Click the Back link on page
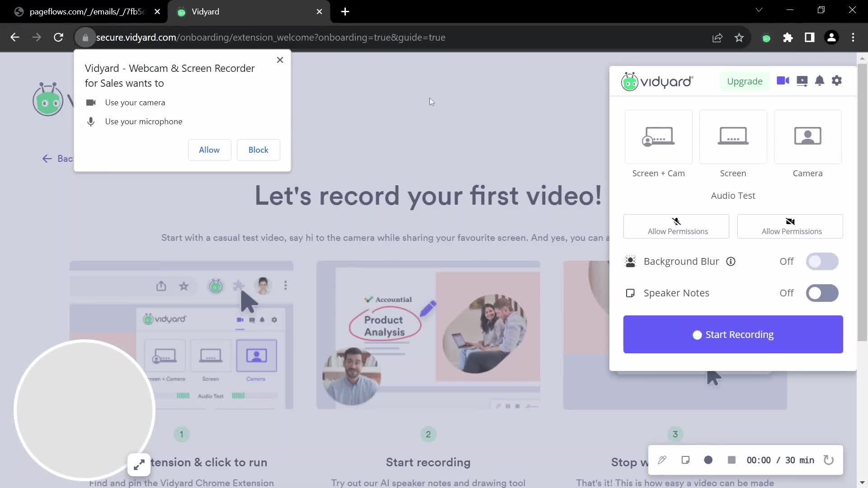The image size is (868, 488). click(57, 159)
